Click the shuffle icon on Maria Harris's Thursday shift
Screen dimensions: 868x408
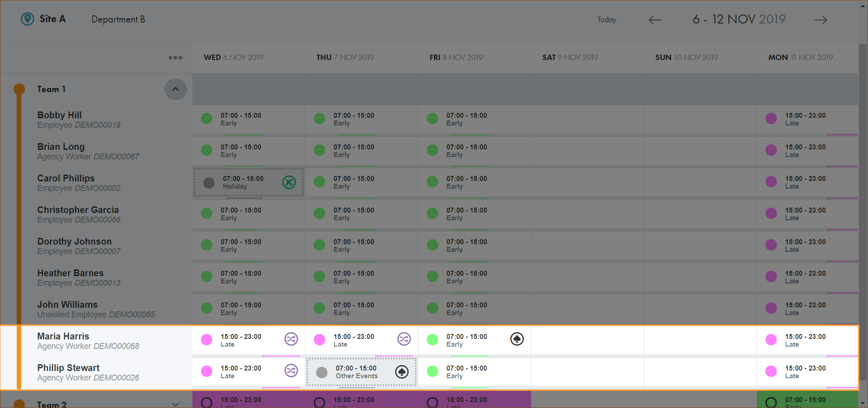tap(404, 339)
